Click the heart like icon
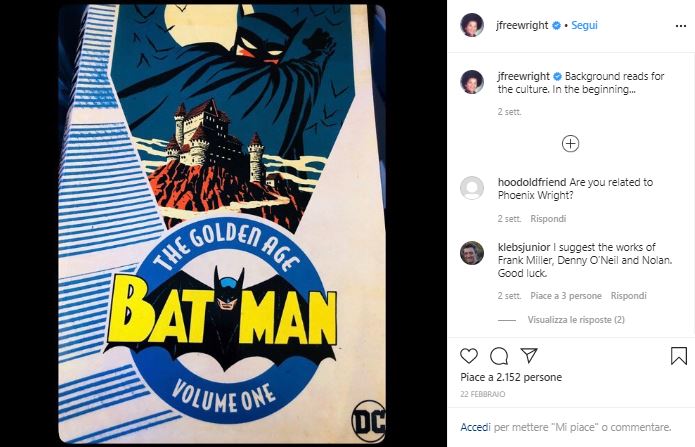 click(x=469, y=356)
